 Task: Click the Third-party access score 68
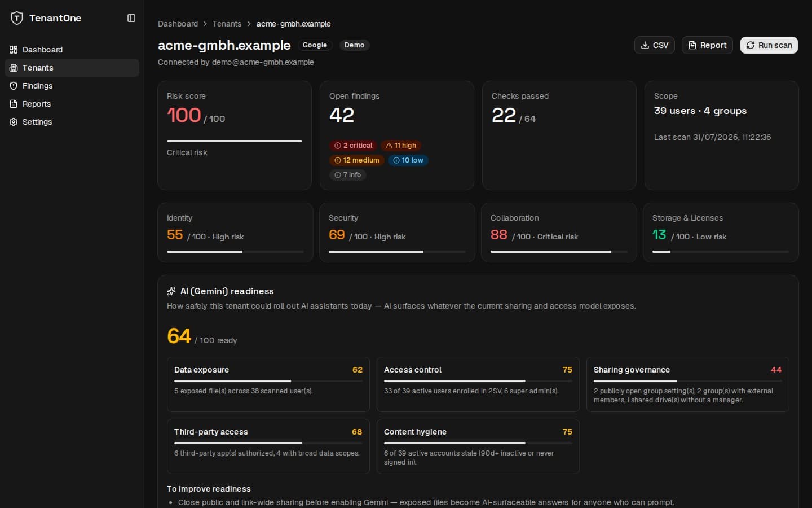pos(357,432)
